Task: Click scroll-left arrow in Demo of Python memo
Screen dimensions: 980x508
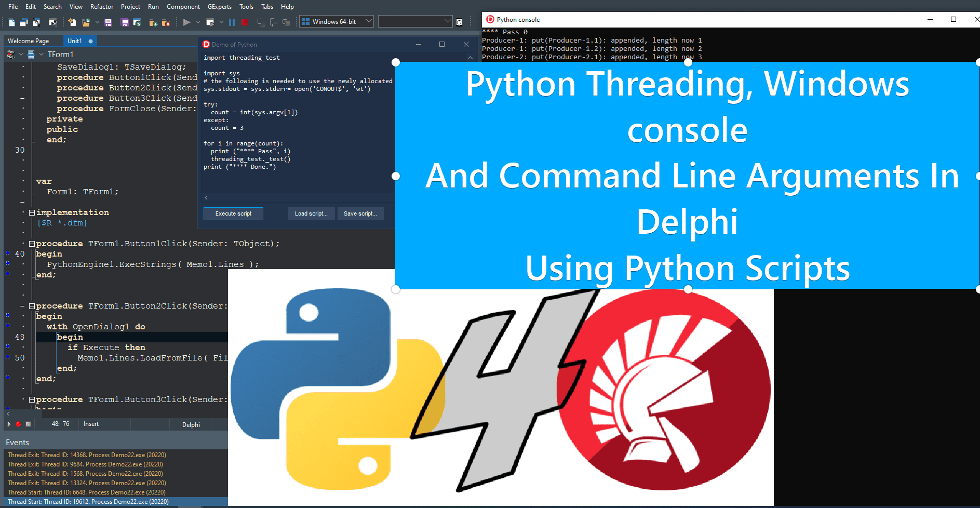Action: pyautogui.click(x=206, y=197)
